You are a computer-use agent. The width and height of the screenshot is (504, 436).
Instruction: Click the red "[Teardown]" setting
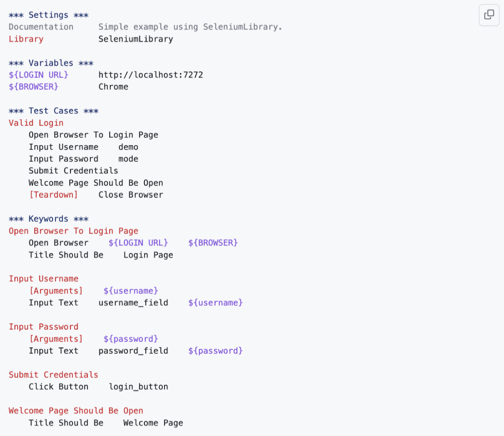pyautogui.click(x=53, y=195)
